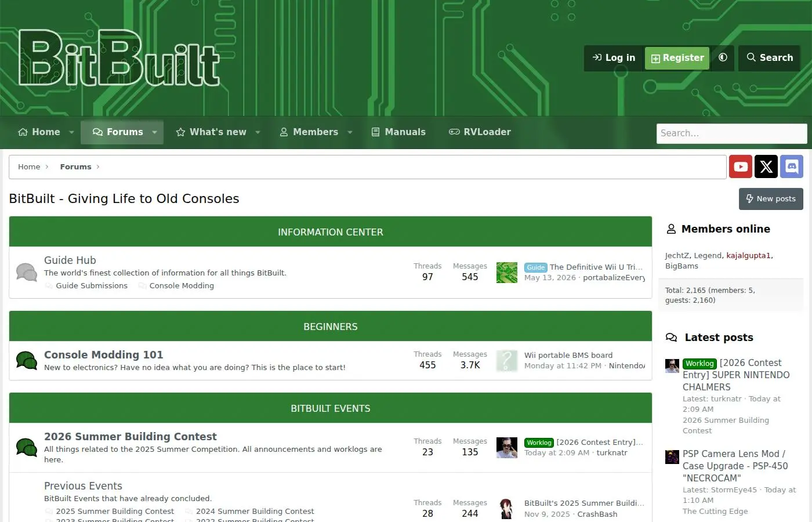Open the Forums navigation tab
The width and height of the screenshot is (812, 522).
pyautogui.click(x=118, y=132)
